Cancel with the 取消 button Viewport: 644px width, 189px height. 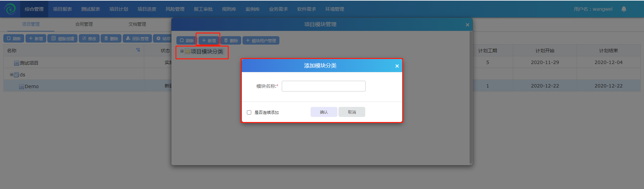tap(352, 112)
